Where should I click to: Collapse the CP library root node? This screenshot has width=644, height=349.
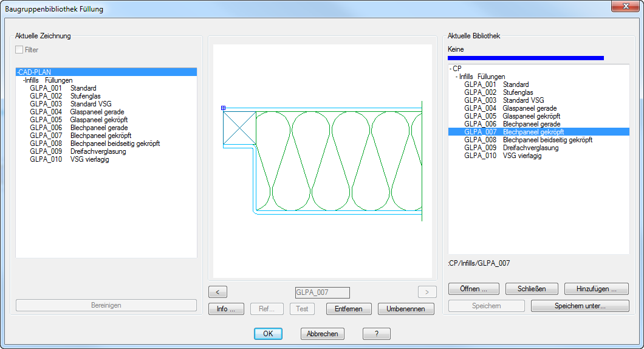point(451,69)
